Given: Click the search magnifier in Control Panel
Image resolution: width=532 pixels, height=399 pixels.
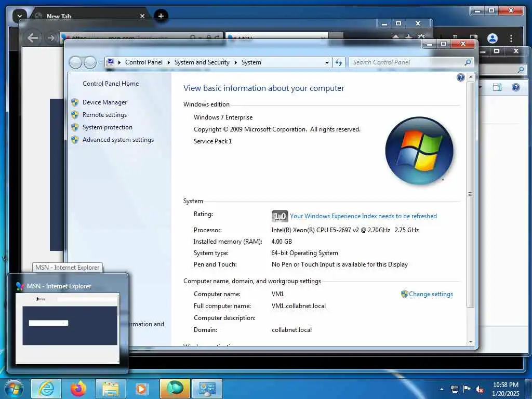Looking at the screenshot, I should (x=468, y=62).
